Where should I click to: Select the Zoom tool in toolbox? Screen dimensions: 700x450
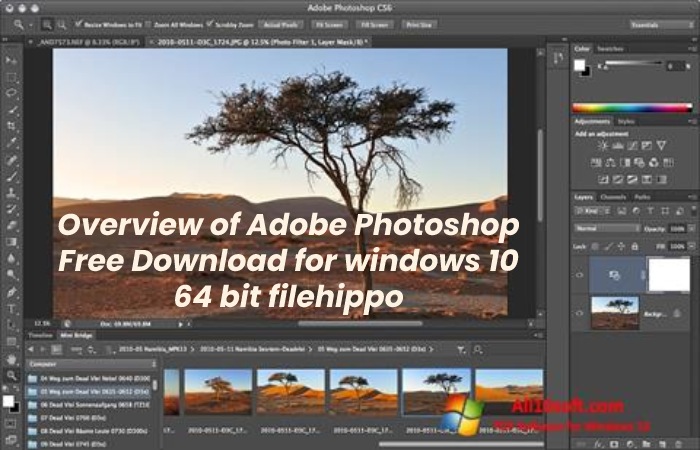click(x=11, y=376)
